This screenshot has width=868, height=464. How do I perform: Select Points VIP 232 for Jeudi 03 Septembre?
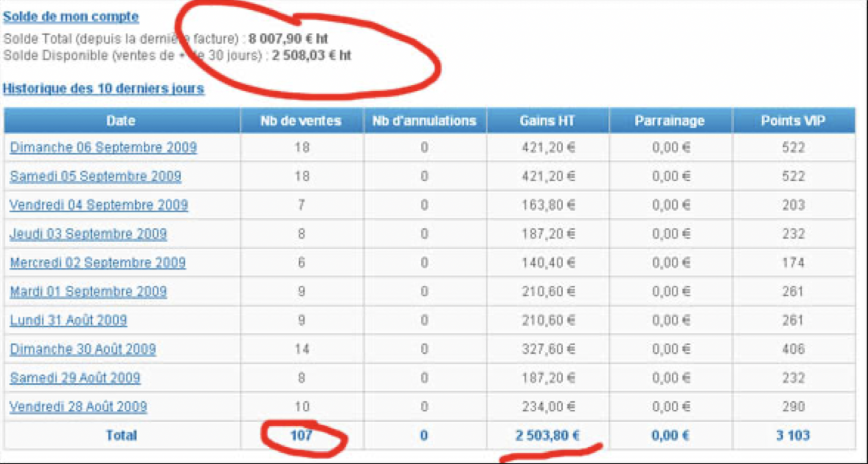(x=793, y=234)
